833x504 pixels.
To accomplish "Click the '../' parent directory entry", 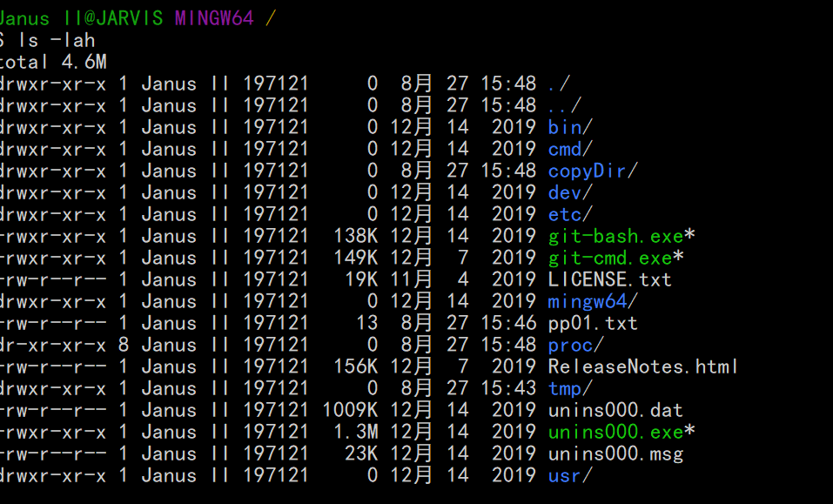I will point(565,105).
